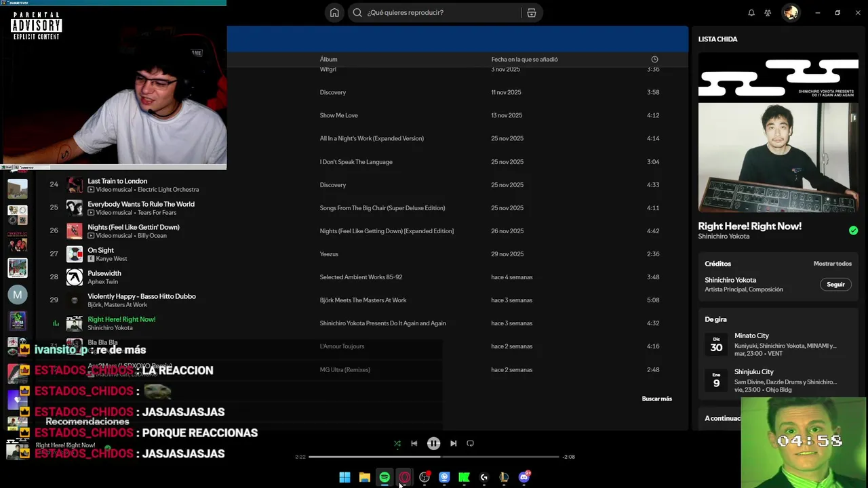
Task: Pause the current song
Action: point(434,443)
